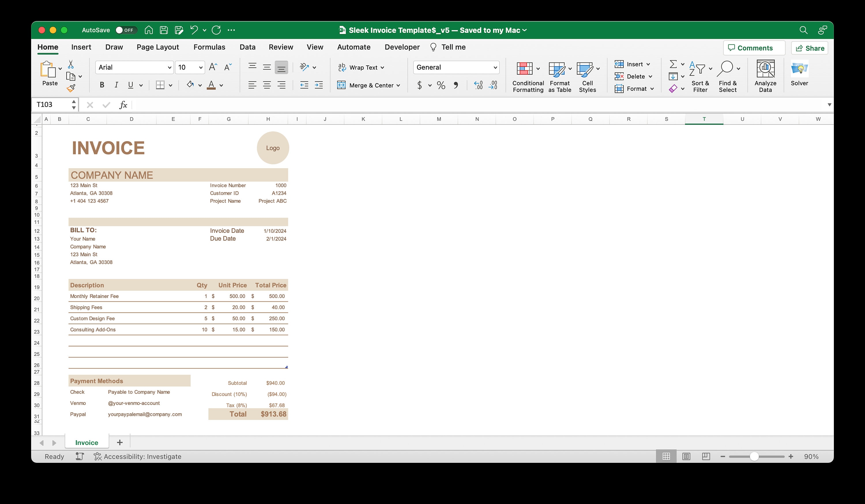Viewport: 865px width, 504px height.
Task: Launch the Solver tool
Action: coord(800,73)
